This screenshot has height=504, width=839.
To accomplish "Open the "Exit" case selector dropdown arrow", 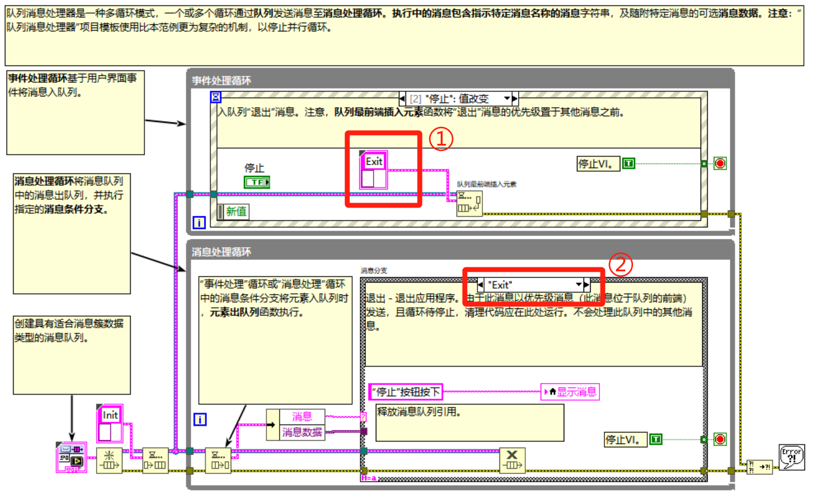I will click(579, 284).
